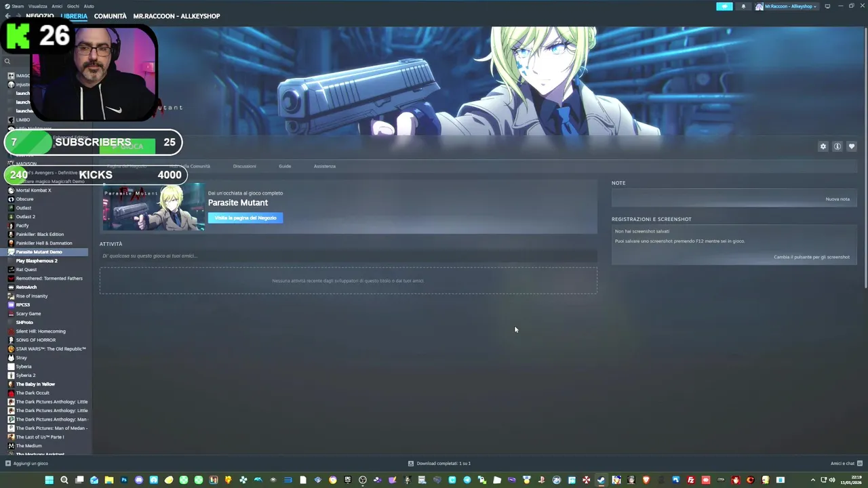Image resolution: width=868 pixels, height=488 pixels.
Task: Switch to Big Picture mode monitor icon
Action: click(x=827, y=6)
